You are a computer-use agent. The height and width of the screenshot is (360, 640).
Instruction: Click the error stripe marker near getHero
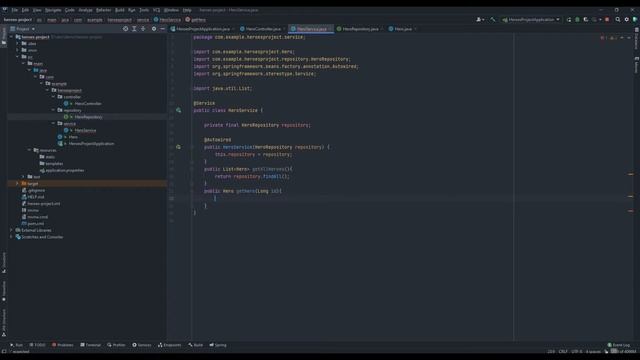pyautogui.click(x=631, y=196)
